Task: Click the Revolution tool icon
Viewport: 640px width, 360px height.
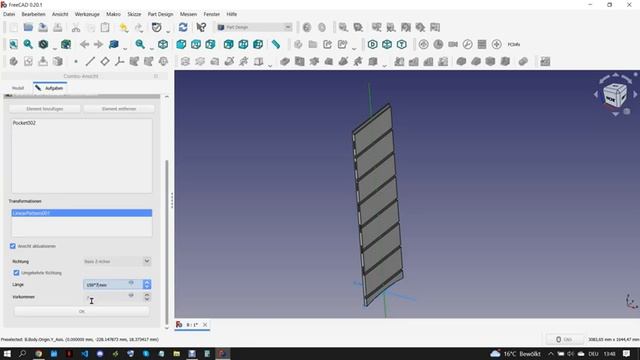Action: (200, 61)
